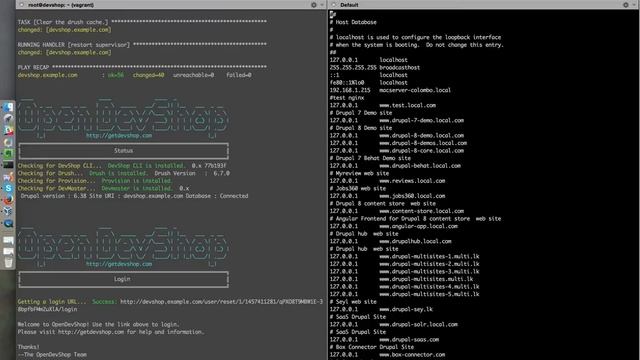Click 'changed=40' in the play recap
The width and height of the screenshot is (640, 360).
(148, 75)
